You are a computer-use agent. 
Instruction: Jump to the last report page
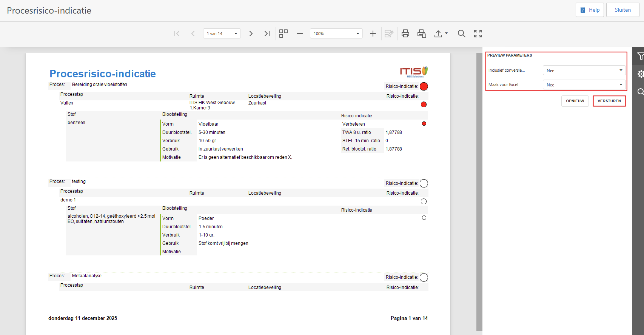(x=267, y=34)
